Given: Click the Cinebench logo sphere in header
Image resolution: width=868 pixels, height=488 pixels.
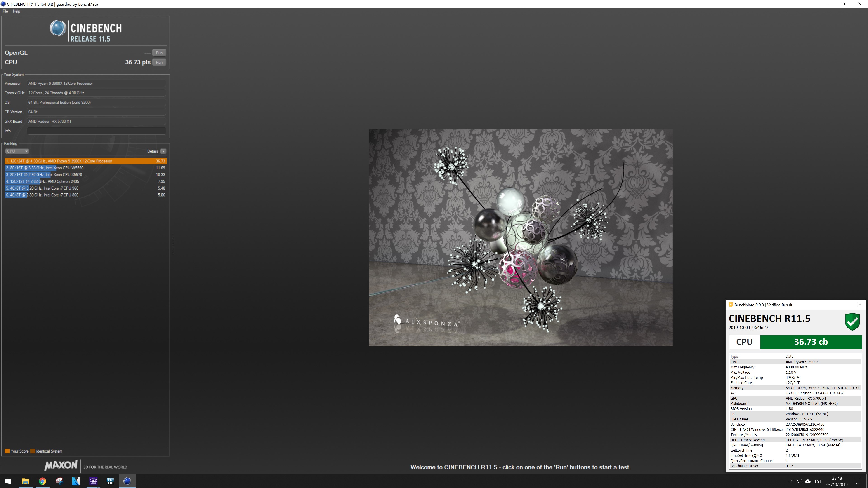Looking at the screenshot, I should coord(58,28).
